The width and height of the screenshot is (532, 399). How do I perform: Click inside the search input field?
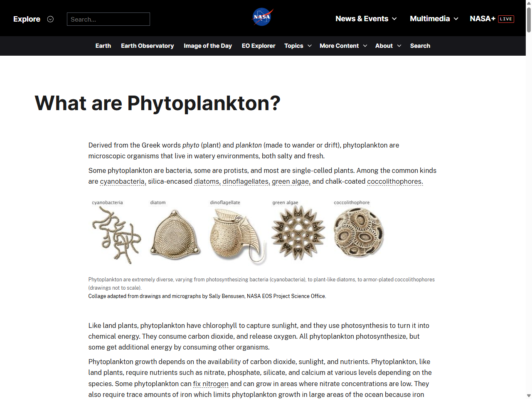[108, 19]
